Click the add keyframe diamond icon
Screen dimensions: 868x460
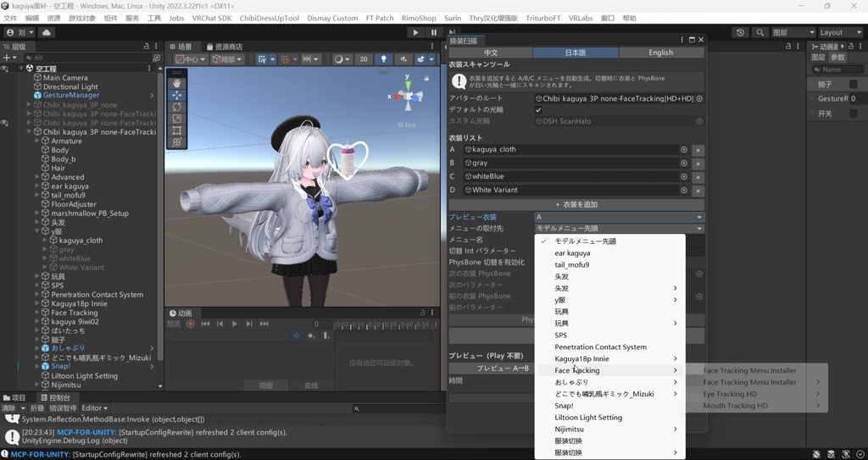(x=312, y=335)
